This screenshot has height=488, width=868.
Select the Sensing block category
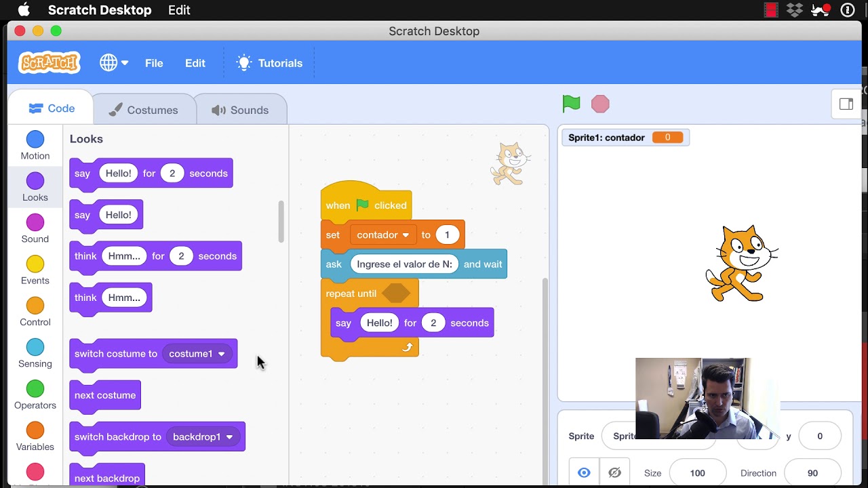(x=35, y=353)
